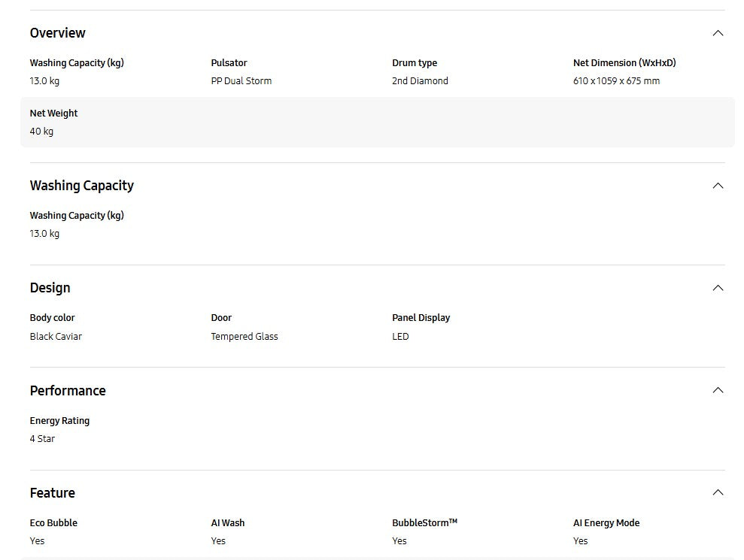Collapse the Design section chevron
The width and height of the screenshot is (744, 560).
pos(718,288)
